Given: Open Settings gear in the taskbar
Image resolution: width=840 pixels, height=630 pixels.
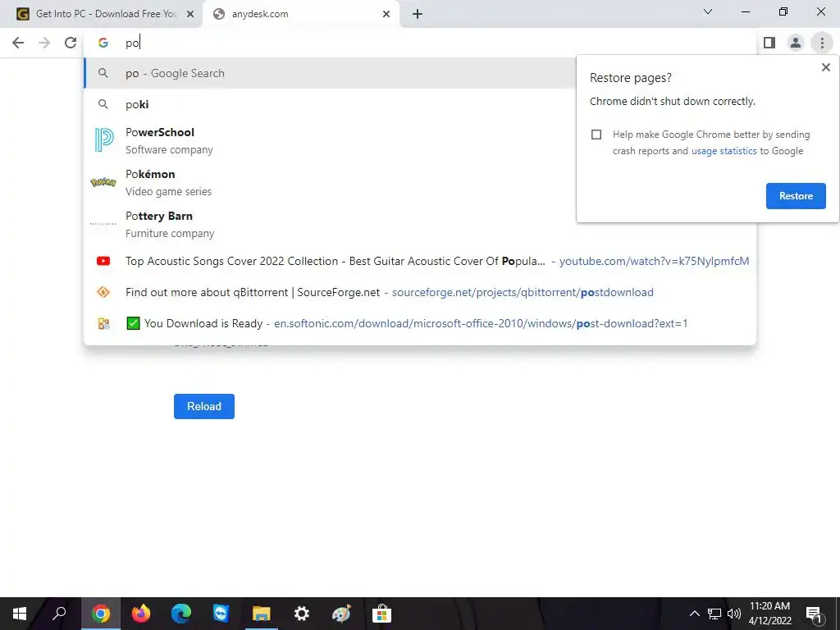Looking at the screenshot, I should coord(302,614).
